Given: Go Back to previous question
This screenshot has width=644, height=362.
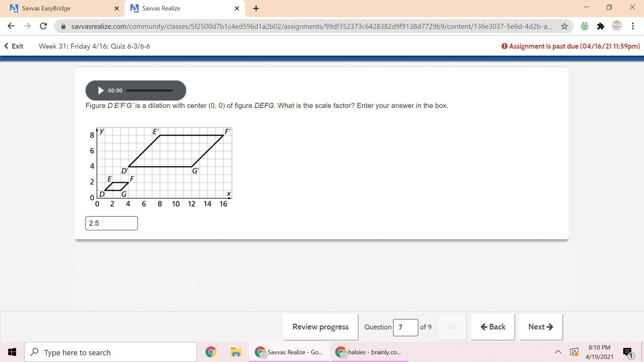Looking at the screenshot, I should pyautogui.click(x=493, y=327).
